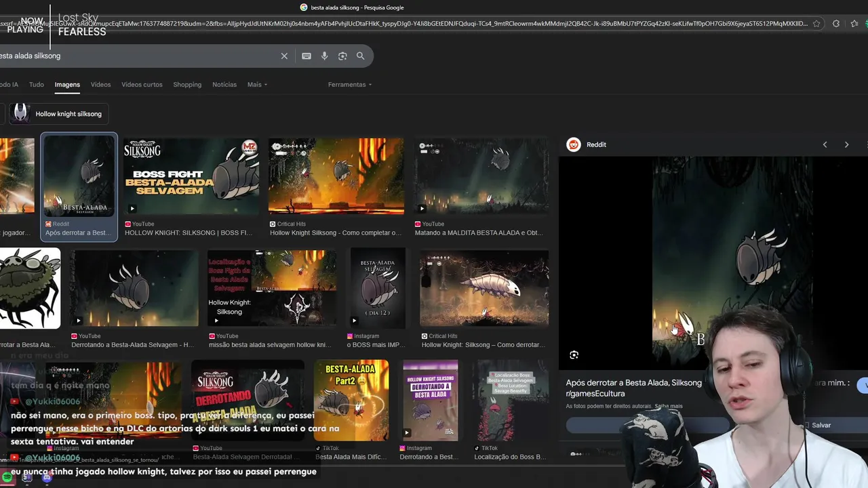Switch to the Notícias tab
Screen dimensions: 868x488
(224, 85)
